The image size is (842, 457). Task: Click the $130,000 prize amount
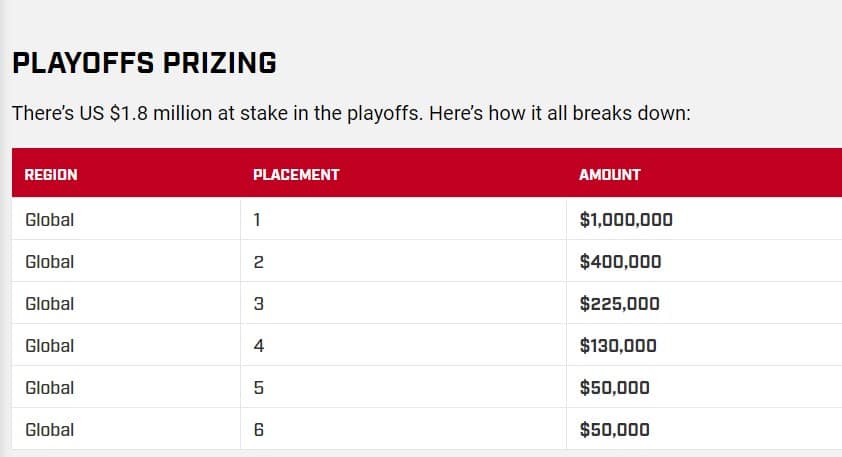(618, 346)
